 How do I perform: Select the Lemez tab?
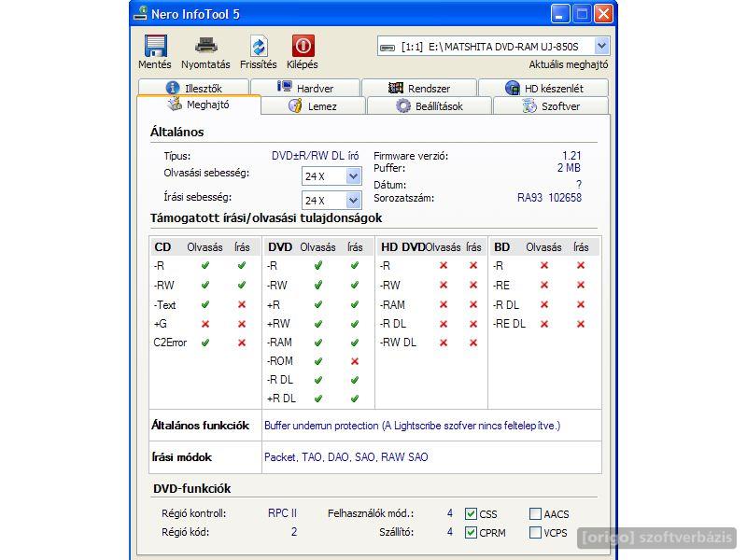point(313,105)
